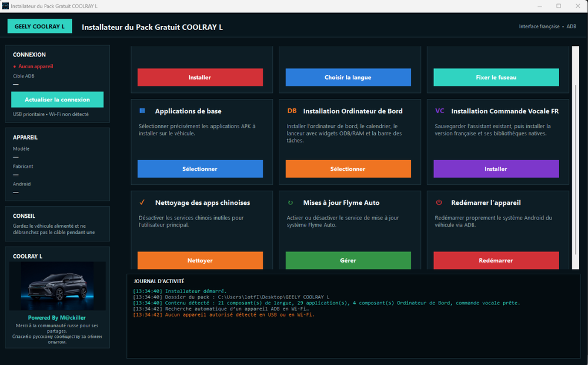The image size is (588, 365).
Task: Click the CONSEIL panel heading
Action: click(x=24, y=216)
